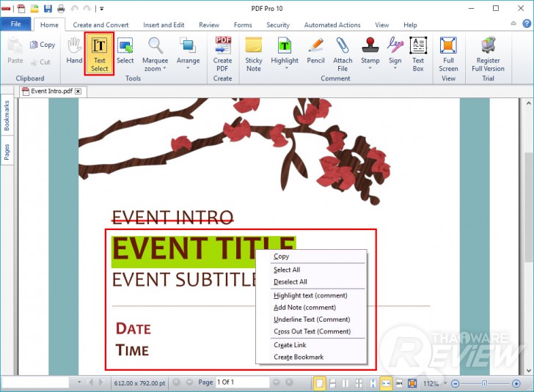Close the Event Intro.pdf document tab
The image size is (534, 392).
78,91
